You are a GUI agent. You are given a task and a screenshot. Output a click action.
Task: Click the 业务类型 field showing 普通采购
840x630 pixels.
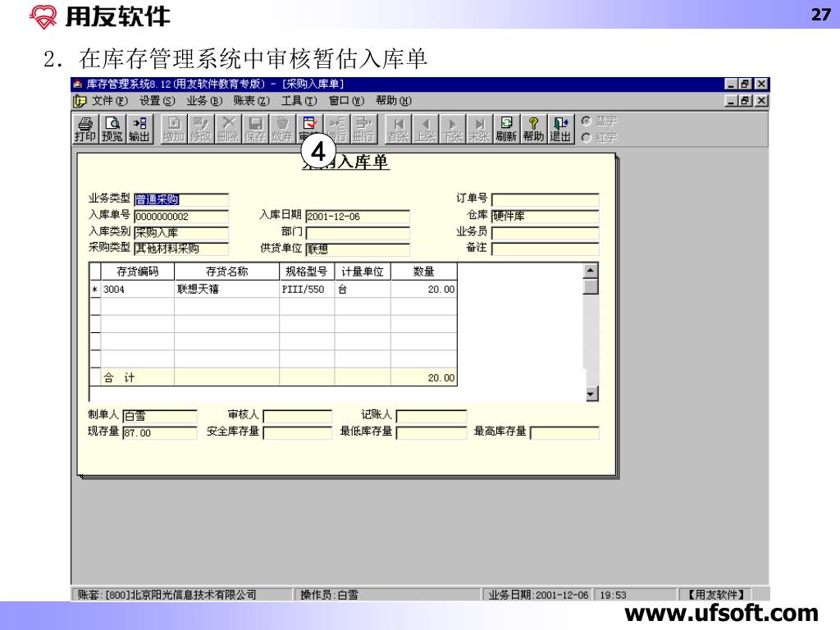coord(181,200)
